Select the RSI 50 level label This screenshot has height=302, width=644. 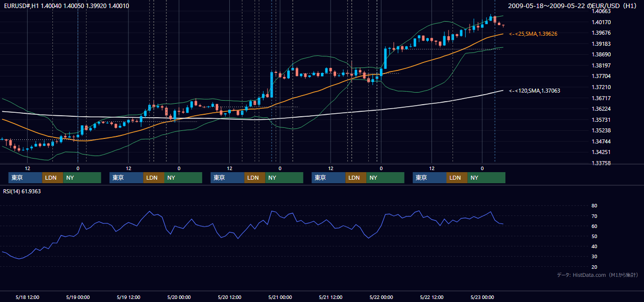click(x=594, y=236)
